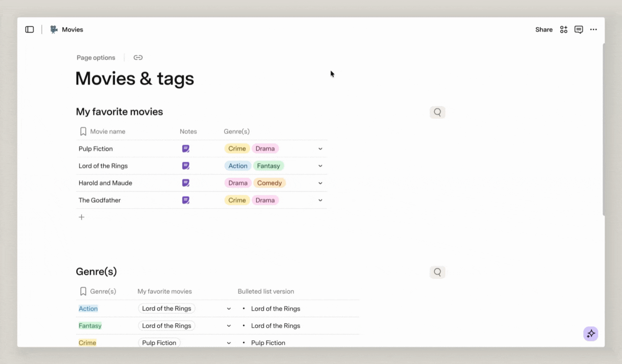Open movies dropdown in Crime genre row

229,343
